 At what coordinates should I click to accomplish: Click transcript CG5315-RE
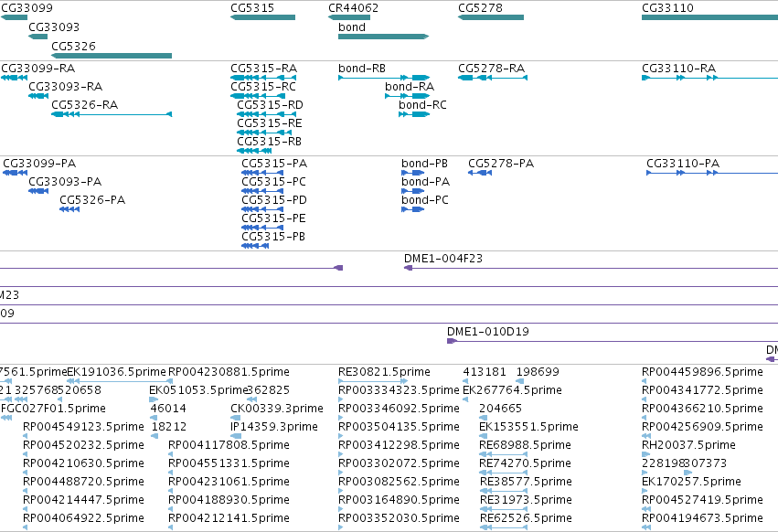pyautogui.click(x=264, y=133)
